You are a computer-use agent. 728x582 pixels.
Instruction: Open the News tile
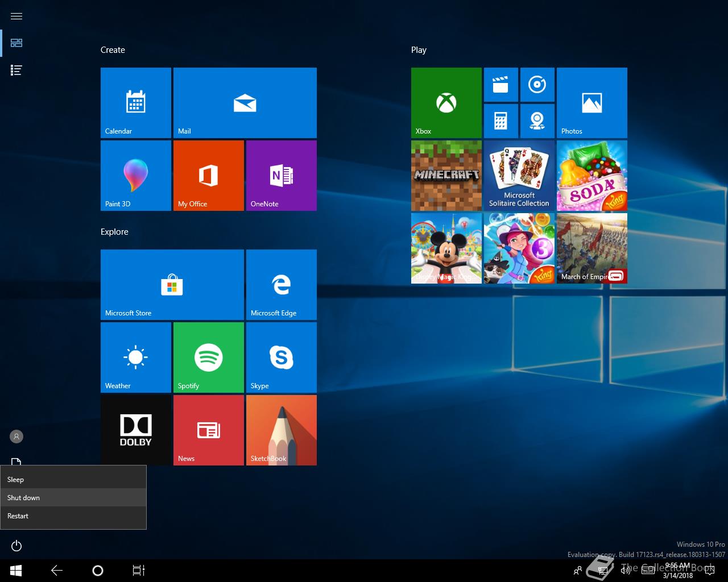(x=209, y=430)
